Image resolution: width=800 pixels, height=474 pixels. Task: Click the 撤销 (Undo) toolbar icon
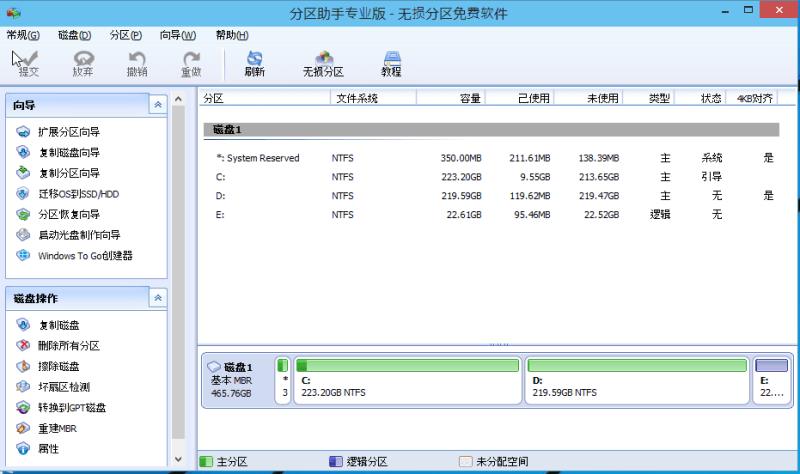click(137, 64)
